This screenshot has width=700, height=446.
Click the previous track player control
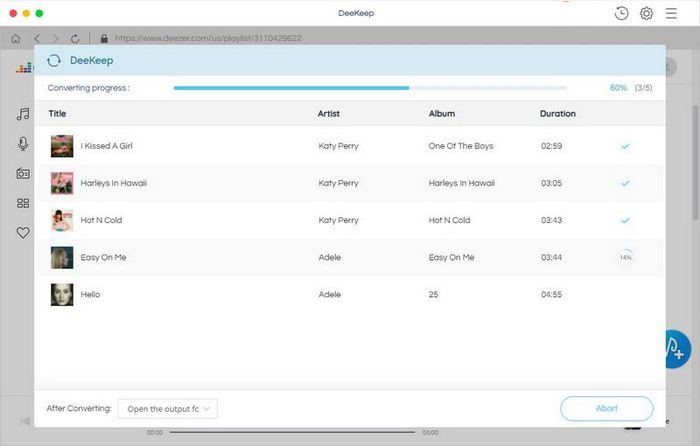click(25, 421)
